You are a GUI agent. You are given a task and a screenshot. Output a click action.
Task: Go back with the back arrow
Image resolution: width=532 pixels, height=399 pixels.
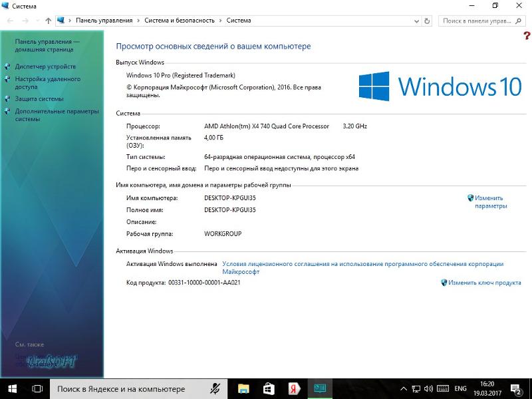coord(10,21)
